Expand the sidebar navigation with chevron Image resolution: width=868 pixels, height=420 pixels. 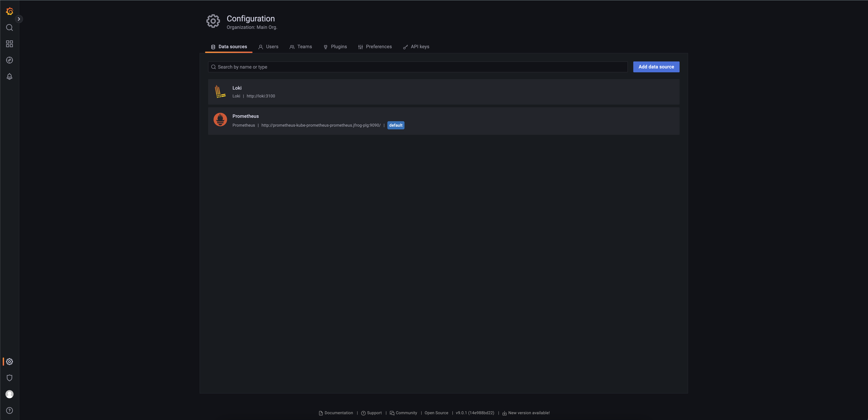(x=19, y=19)
